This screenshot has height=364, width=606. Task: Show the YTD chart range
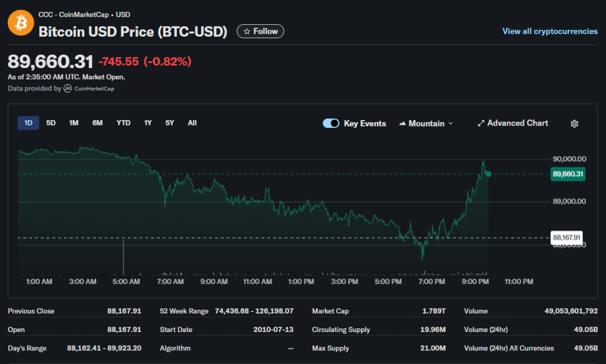[x=123, y=123]
